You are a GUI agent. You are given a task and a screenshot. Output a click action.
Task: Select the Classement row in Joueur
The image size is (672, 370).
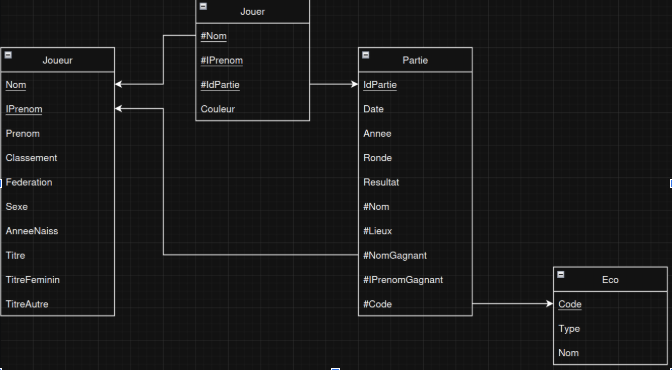(x=58, y=158)
